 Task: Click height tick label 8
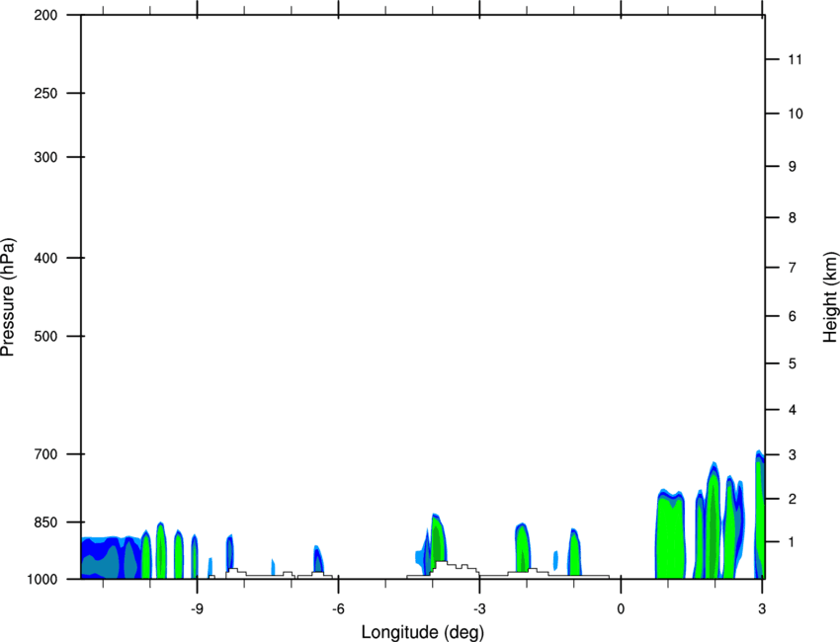(793, 217)
